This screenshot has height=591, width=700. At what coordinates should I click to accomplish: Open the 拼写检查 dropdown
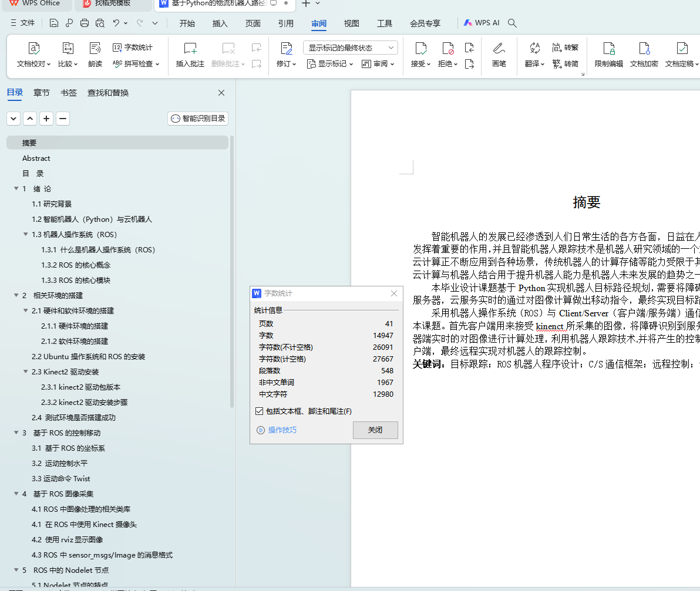(136, 64)
